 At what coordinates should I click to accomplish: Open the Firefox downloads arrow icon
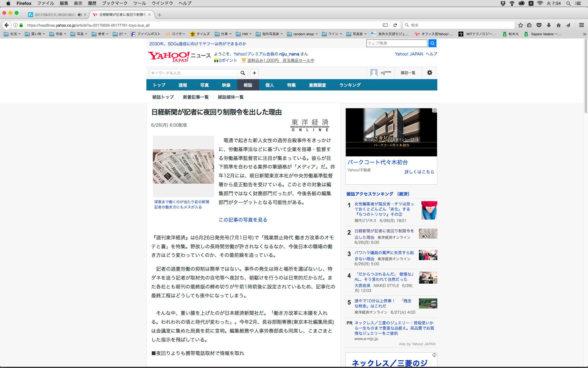coord(549,25)
